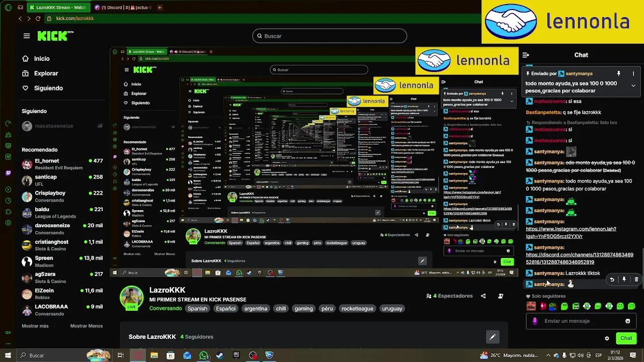Open chat settings gear icon
Screen dimensions: 644x362
click(x=607, y=338)
